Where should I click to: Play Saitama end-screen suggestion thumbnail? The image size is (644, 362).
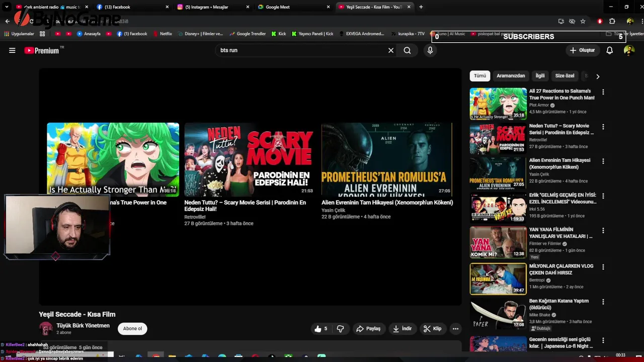tap(113, 159)
